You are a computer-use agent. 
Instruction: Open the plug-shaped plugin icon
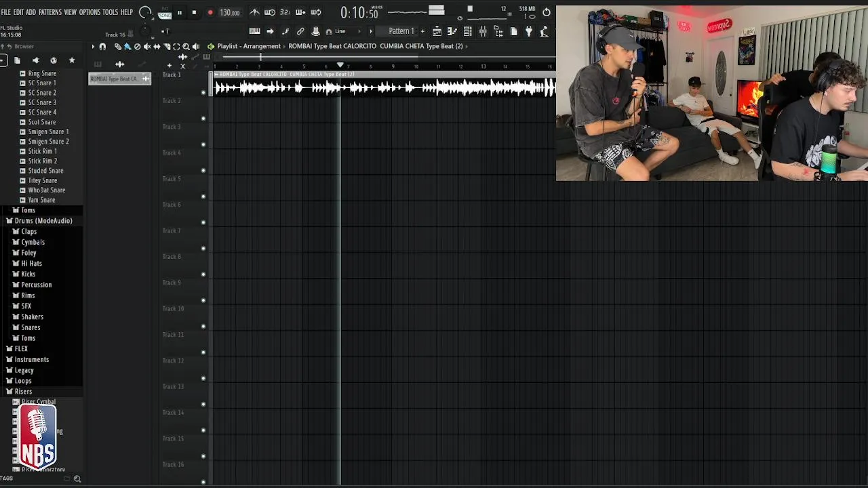click(x=529, y=31)
